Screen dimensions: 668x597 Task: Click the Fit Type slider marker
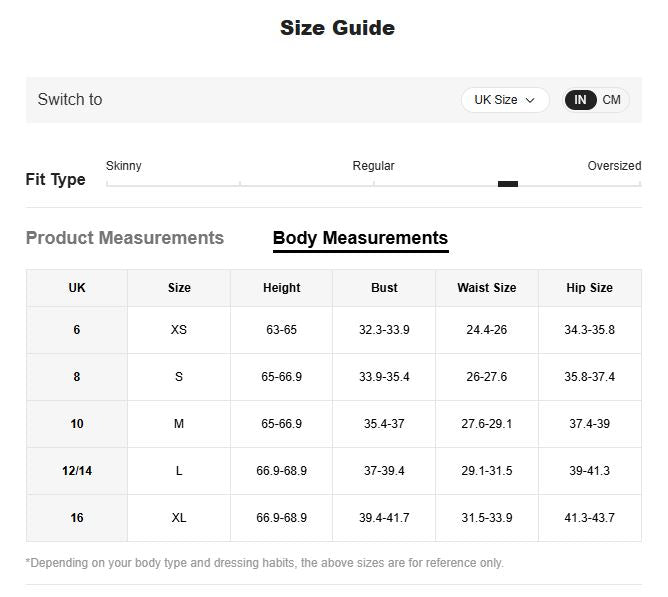pos(508,184)
